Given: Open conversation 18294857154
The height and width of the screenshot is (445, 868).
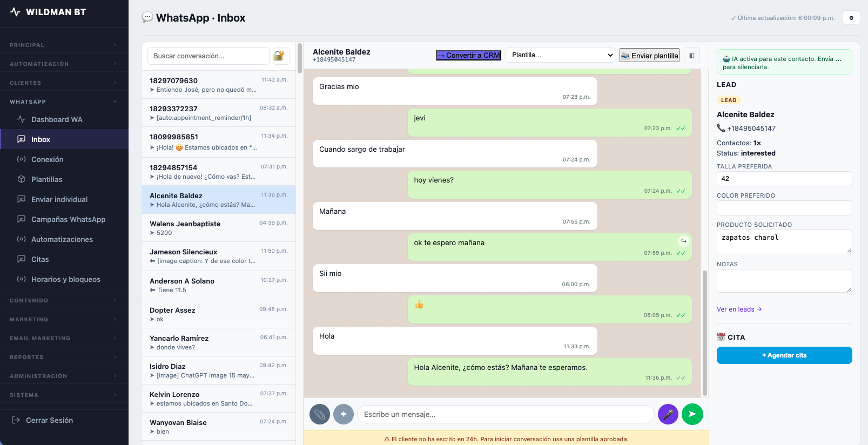Looking at the screenshot, I should tap(219, 172).
